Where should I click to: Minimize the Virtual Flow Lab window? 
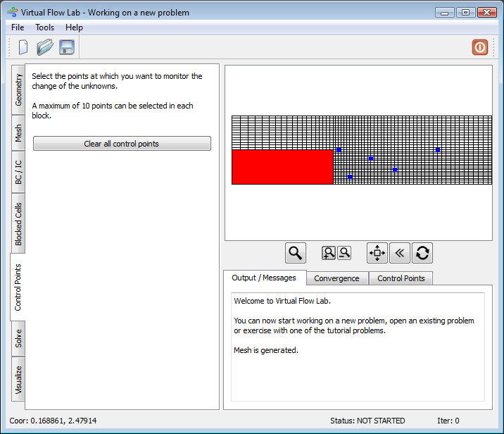445,13
